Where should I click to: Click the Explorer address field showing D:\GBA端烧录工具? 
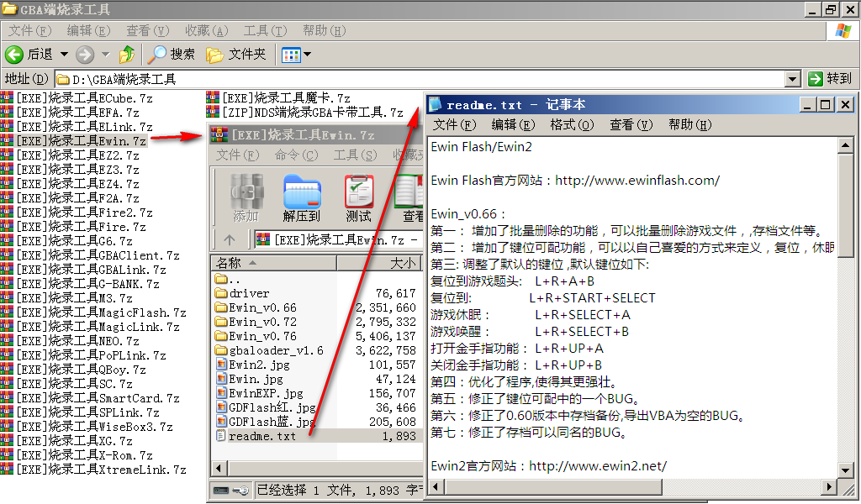click(420, 79)
